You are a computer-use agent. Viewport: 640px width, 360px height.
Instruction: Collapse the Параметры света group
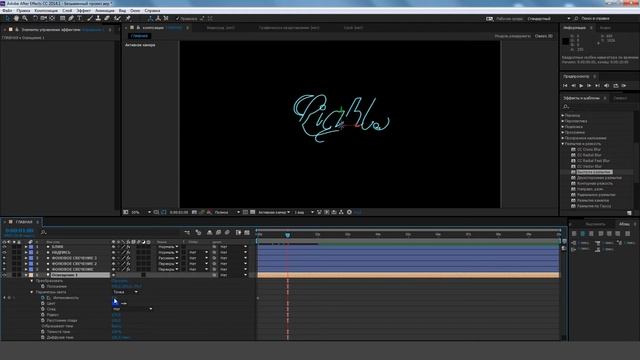coord(32,292)
